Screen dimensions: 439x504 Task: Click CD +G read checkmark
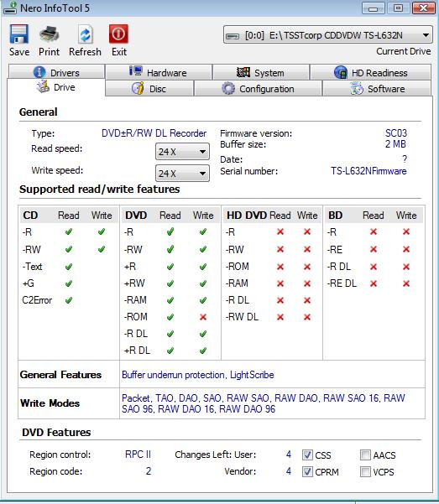click(x=69, y=283)
